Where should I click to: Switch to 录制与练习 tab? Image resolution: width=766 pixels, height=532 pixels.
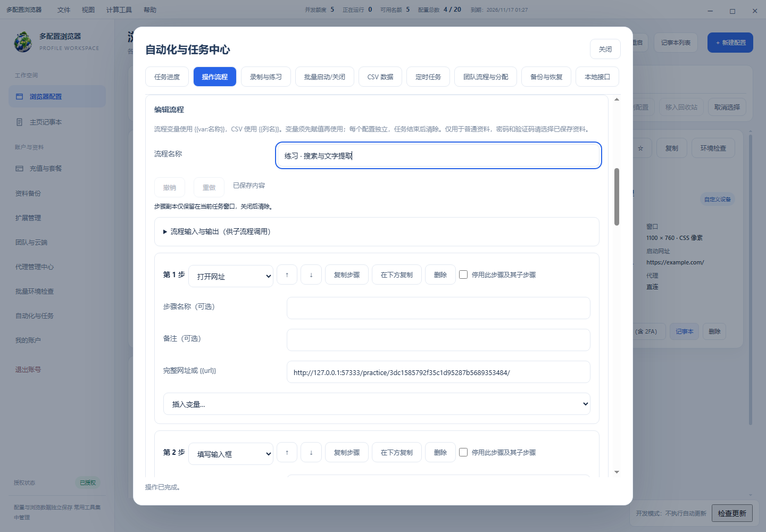pyautogui.click(x=266, y=77)
